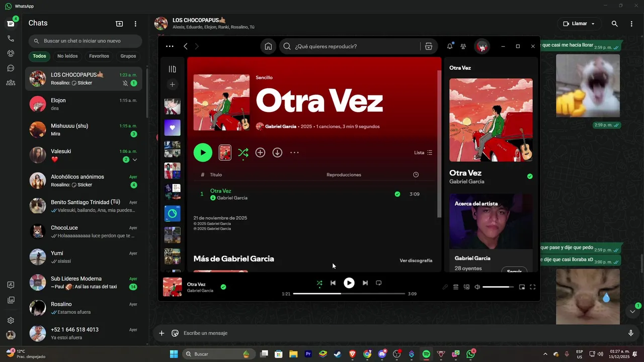Play the Otra Vez single with big green button
Image resolution: width=644 pixels, height=362 pixels.
point(203,152)
